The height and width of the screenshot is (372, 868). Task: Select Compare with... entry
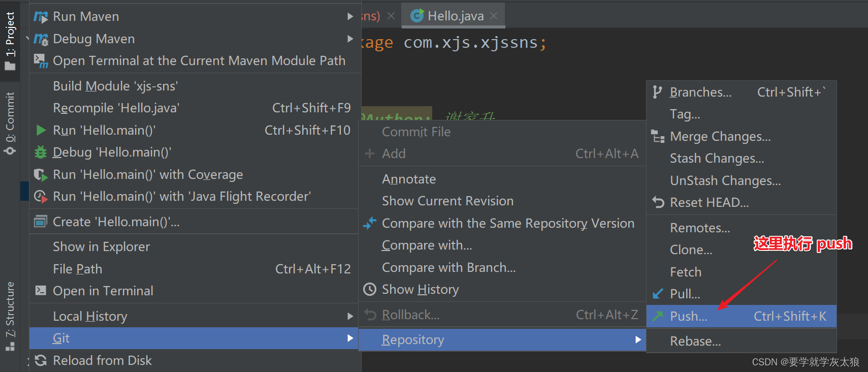point(502,245)
